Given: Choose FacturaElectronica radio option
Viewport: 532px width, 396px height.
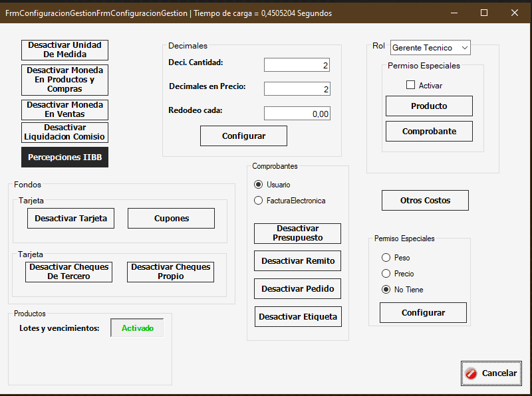Looking at the screenshot, I should 259,201.
